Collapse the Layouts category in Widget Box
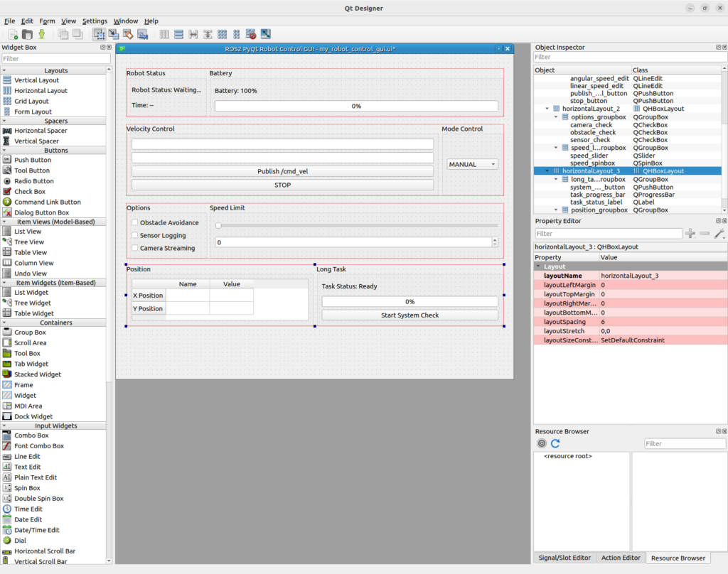This screenshot has height=574, width=728. (5, 70)
